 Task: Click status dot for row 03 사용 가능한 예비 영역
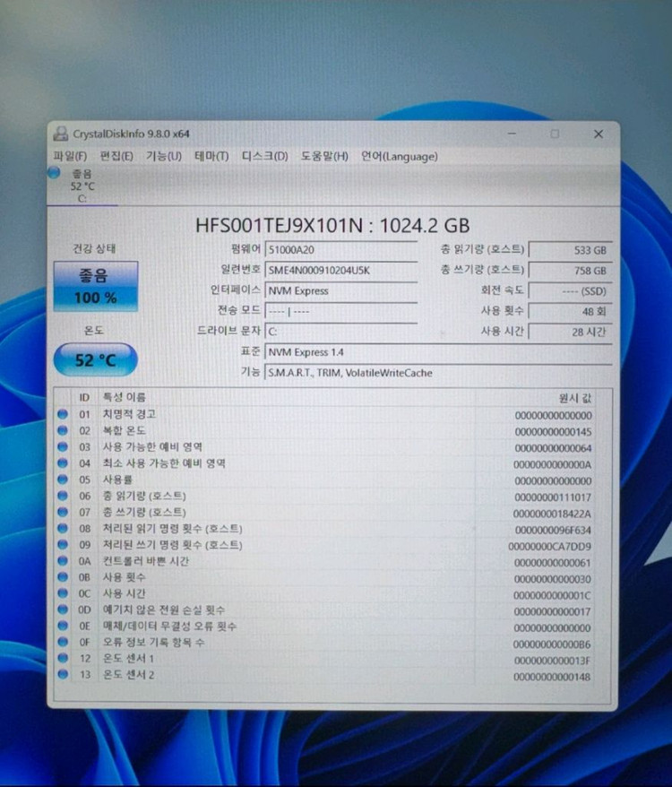pyautogui.click(x=62, y=446)
